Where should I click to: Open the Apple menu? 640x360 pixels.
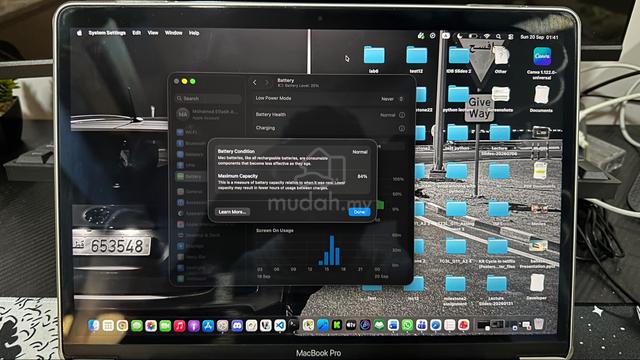click(x=79, y=33)
